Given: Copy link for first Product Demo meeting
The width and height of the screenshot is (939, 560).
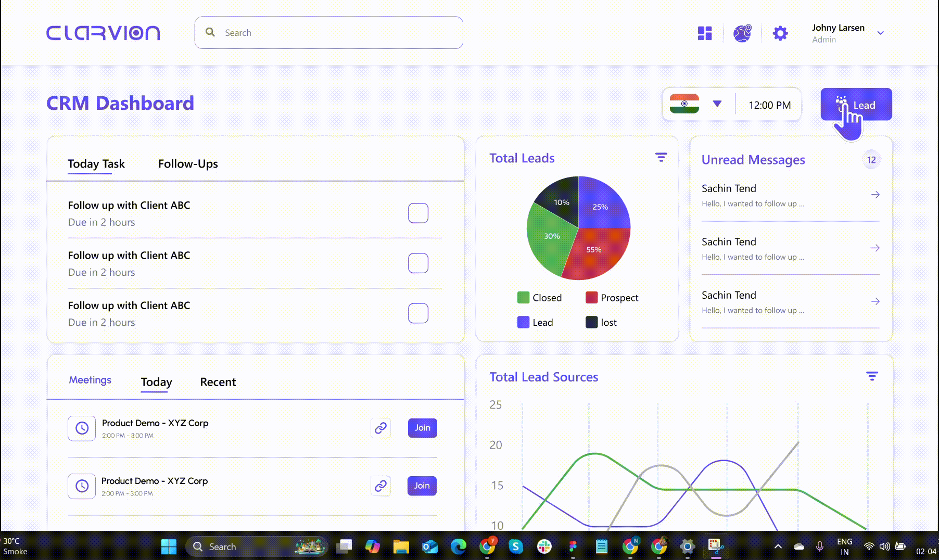Looking at the screenshot, I should tap(380, 428).
